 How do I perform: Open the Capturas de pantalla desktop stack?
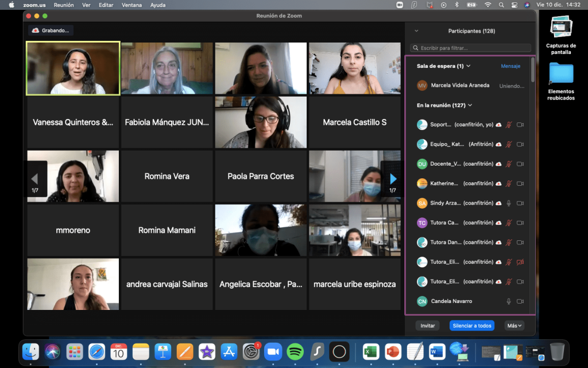tap(561, 35)
